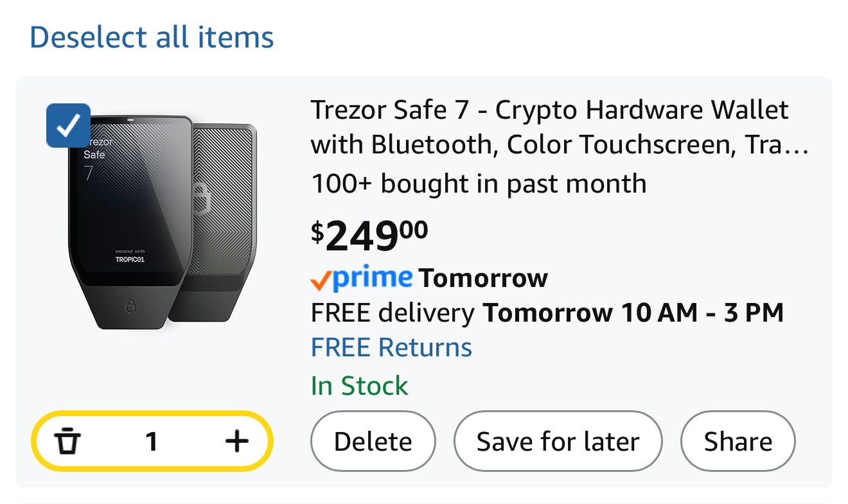Viewport: 848px width, 504px height.
Task: Click the lock emblem on front wallet base
Action: pyautogui.click(x=131, y=308)
